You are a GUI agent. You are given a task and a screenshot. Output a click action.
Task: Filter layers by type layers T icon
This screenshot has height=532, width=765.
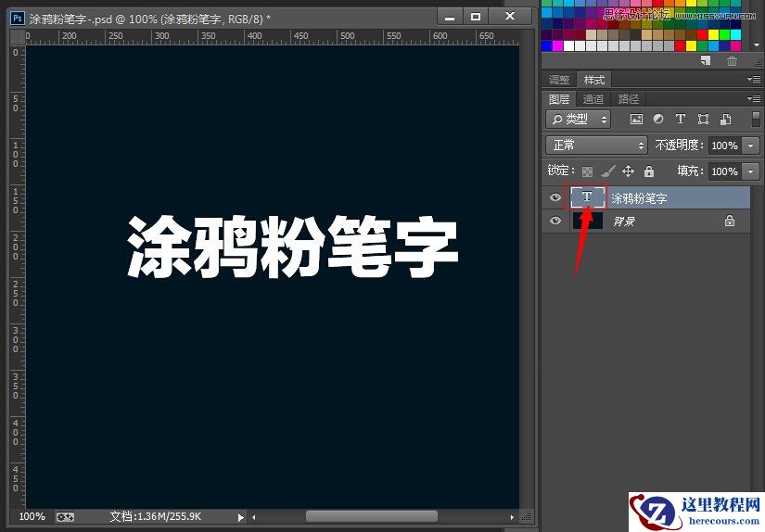point(680,119)
